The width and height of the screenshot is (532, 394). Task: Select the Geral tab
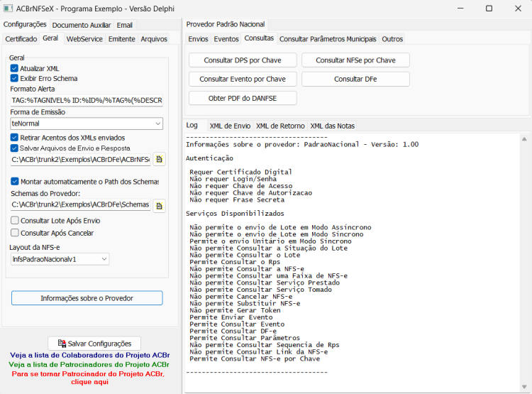click(50, 38)
